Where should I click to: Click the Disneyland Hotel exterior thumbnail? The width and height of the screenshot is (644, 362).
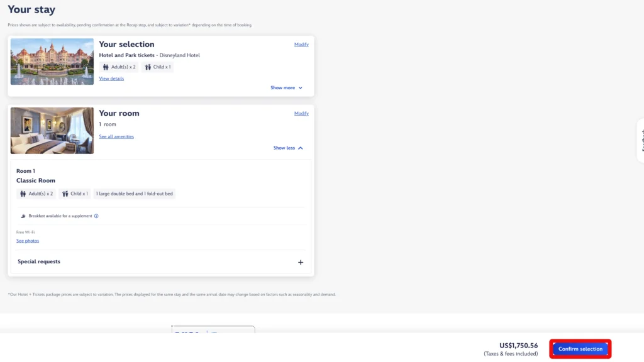coord(52,62)
